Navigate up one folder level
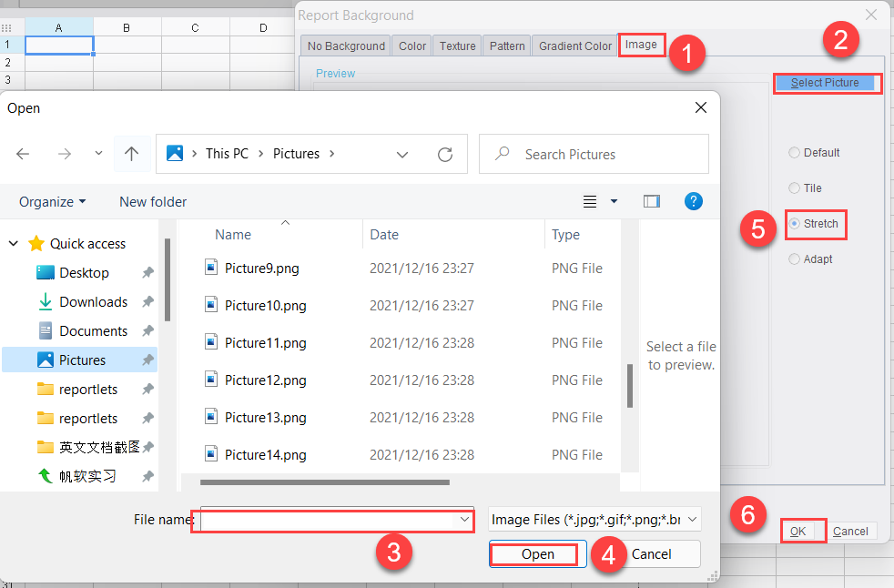The height and width of the screenshot is (588, 894). 132,154
